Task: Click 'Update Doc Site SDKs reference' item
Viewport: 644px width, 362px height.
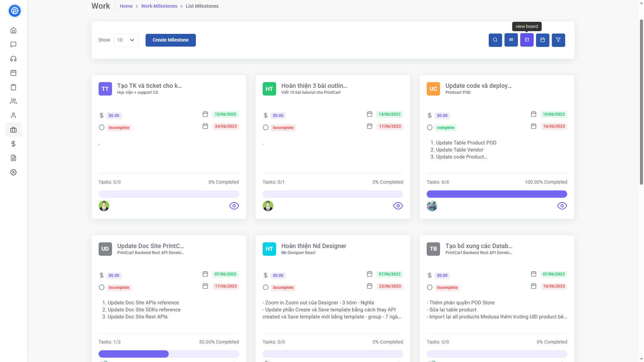Action: coord(144,310)
